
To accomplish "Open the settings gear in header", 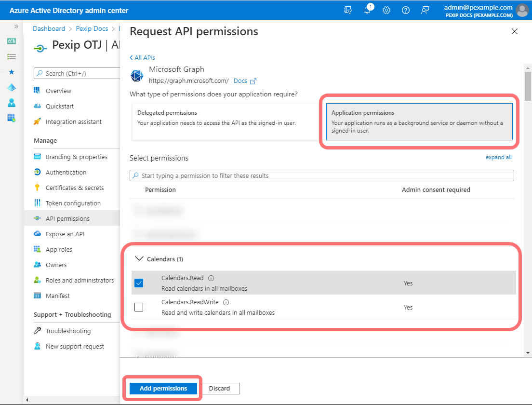I will [x=386, y=10].
